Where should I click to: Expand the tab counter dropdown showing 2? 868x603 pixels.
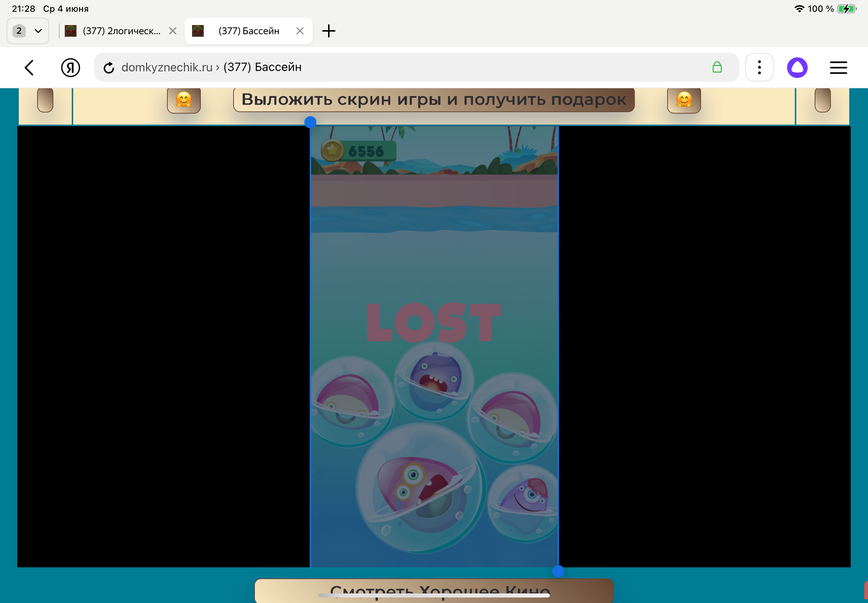point(28,31)
